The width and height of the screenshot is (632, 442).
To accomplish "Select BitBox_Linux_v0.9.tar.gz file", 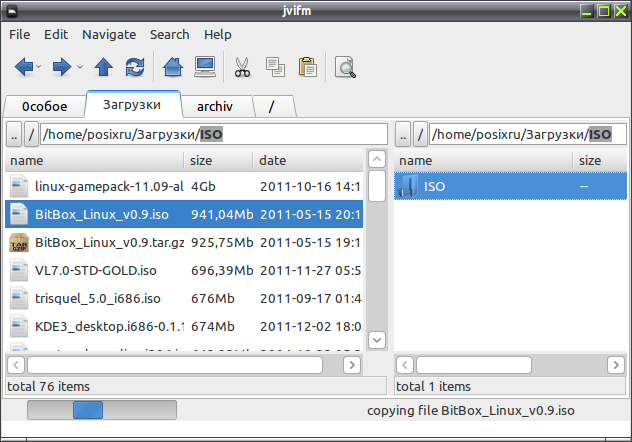I will click(184, 243).
